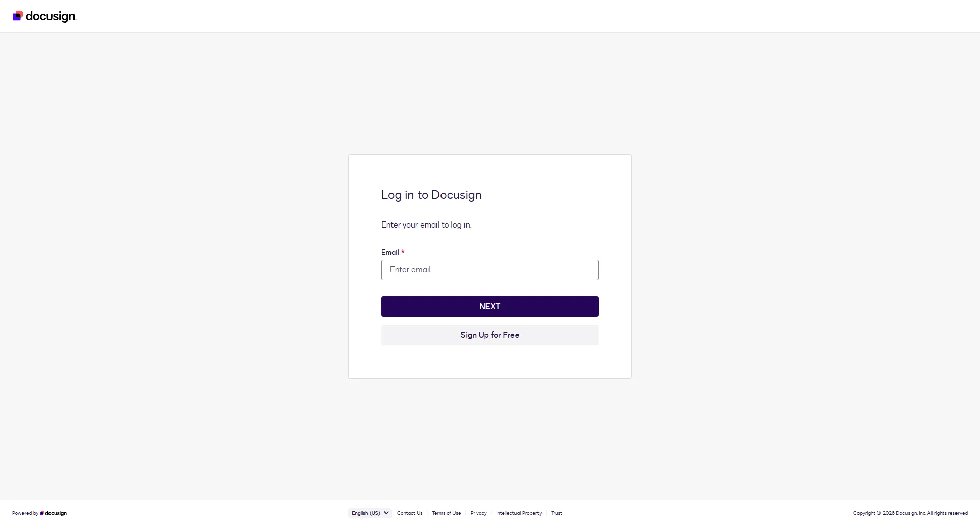Click the Powered by Docusign footer logo
Screen dimensions: 980x526
[53, 513]
